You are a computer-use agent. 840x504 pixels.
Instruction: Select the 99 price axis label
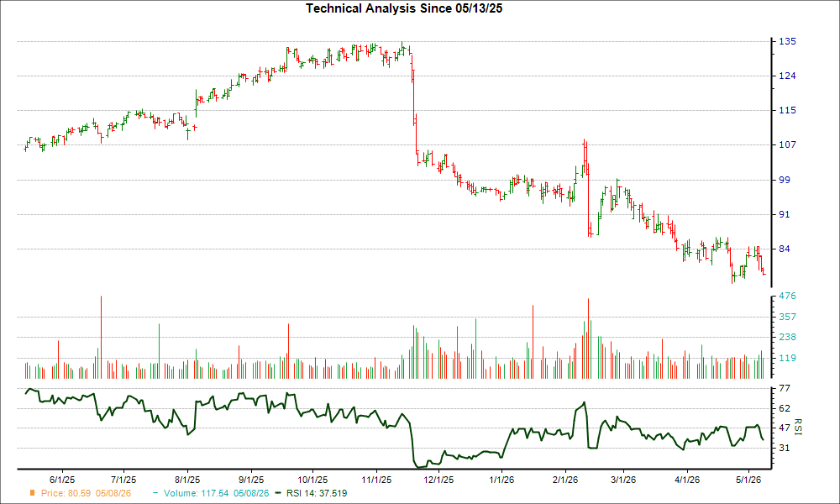(x=785, y=180)
